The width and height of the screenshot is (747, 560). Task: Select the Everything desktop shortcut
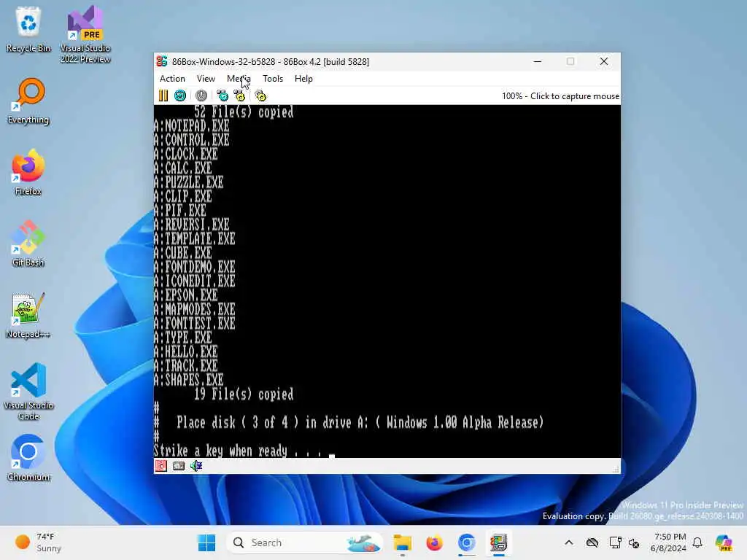28,101
